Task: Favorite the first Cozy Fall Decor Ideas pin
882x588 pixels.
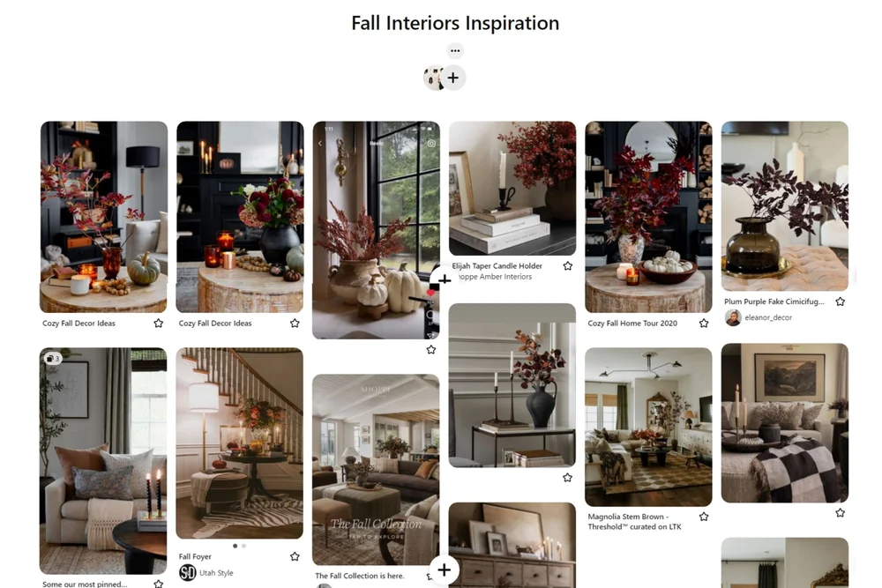Action: tap(159, 324)
